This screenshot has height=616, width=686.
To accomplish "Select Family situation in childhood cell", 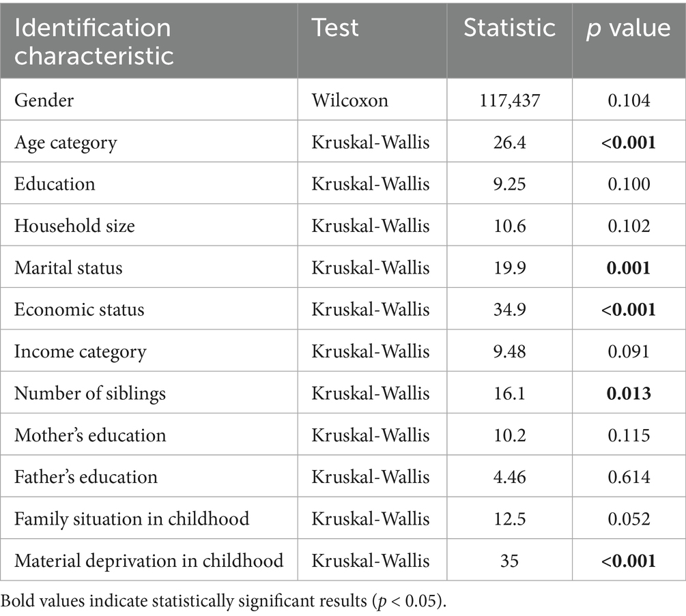I will [132, 518].
